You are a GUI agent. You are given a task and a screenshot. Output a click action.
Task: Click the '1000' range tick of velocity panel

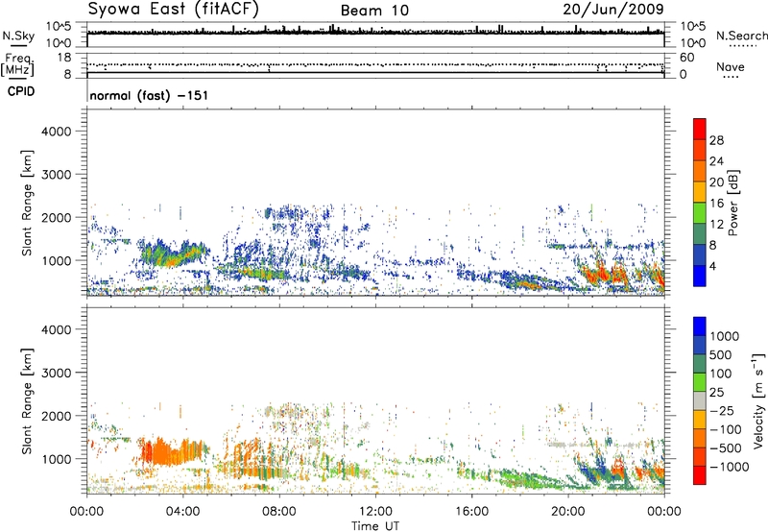56,458
